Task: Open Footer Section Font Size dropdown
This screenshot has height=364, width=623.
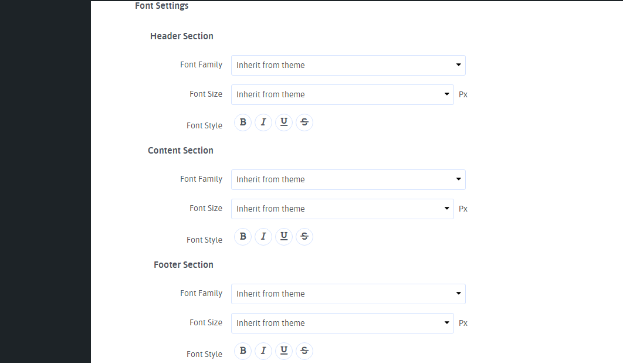Action: (343, 323)
